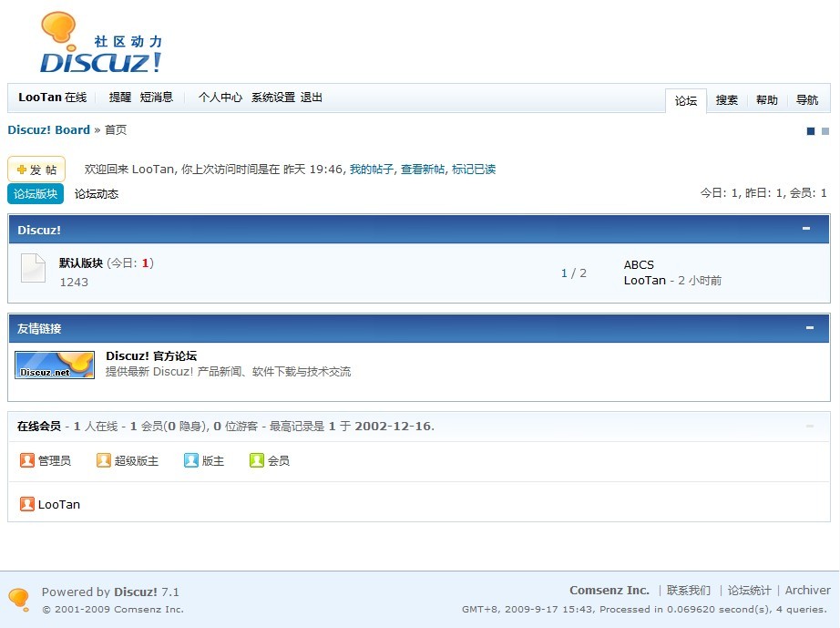Open LooTan profile in last post column

(644, 280)
